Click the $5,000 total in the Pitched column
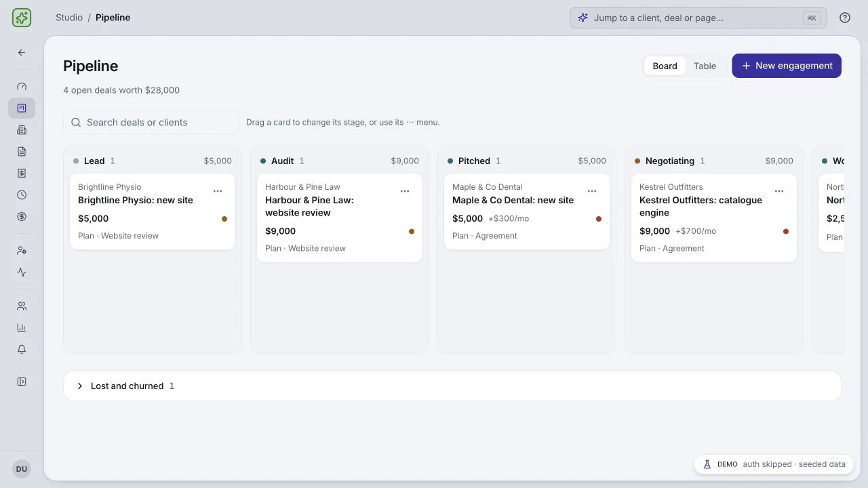868x488 pixels. (592, 161)
